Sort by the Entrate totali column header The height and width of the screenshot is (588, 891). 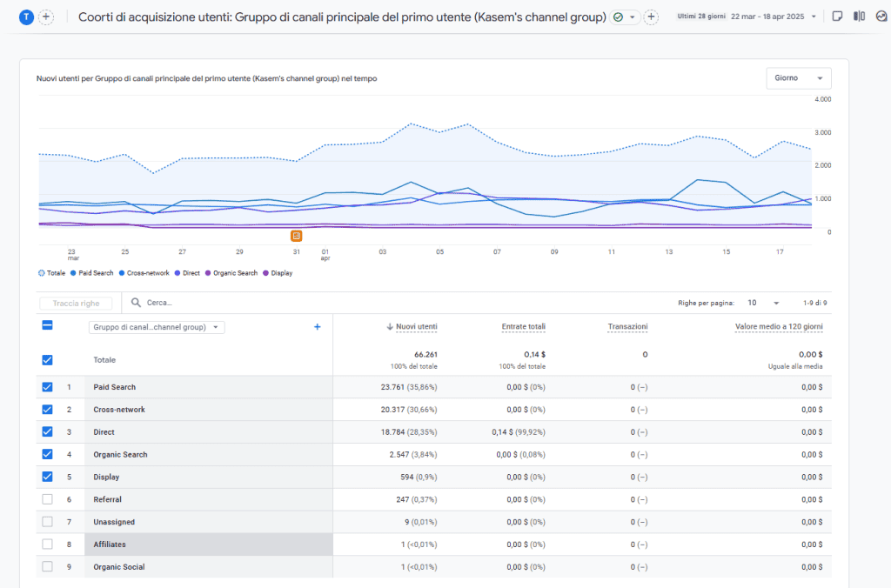click(523, 327)
